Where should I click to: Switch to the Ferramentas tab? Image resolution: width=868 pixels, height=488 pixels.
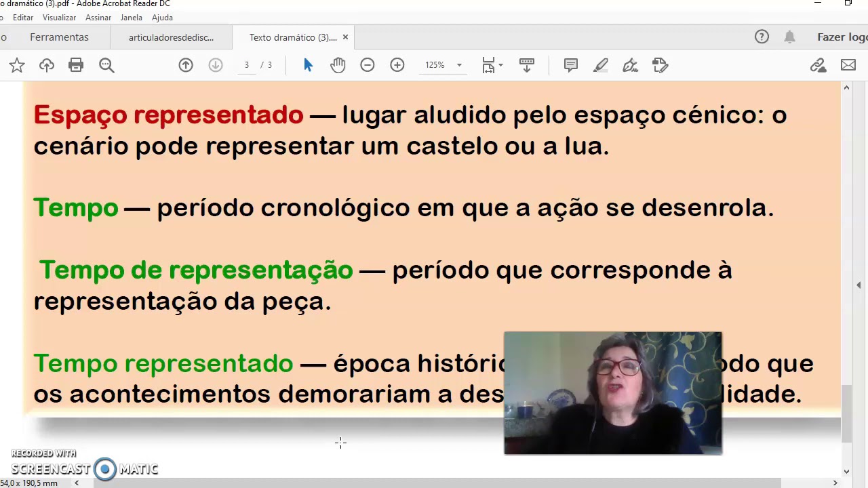point(59,37)
